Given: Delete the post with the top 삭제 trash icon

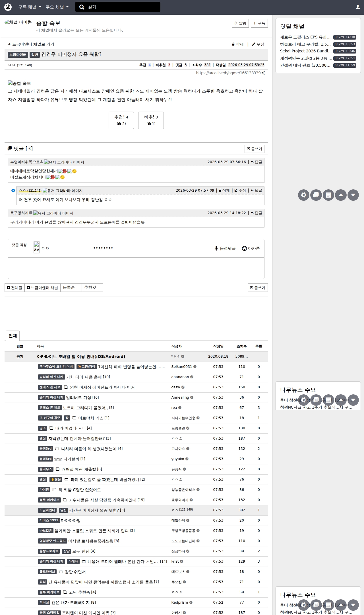Looking at the screenshot, I should pyautogui.click(x=238, y=44).
